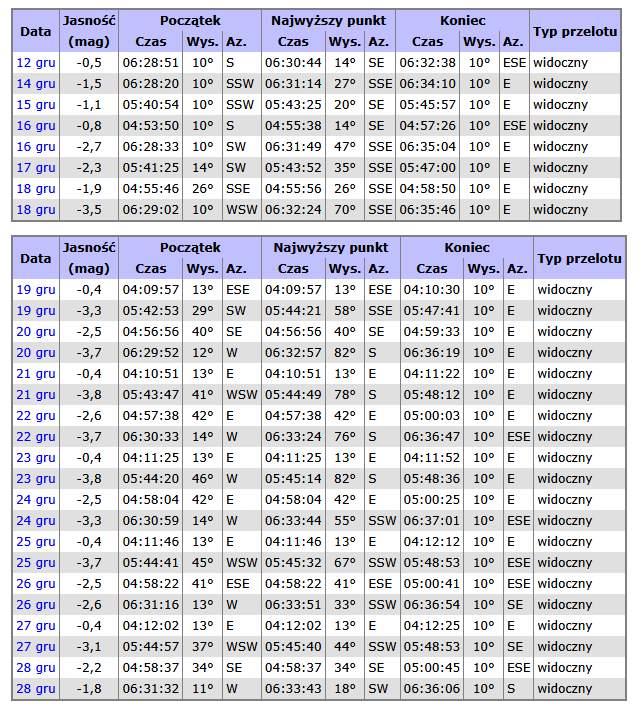Open 16 gru pass with brightness -0,8
641x722 pixels.
(x=36, y=125)
